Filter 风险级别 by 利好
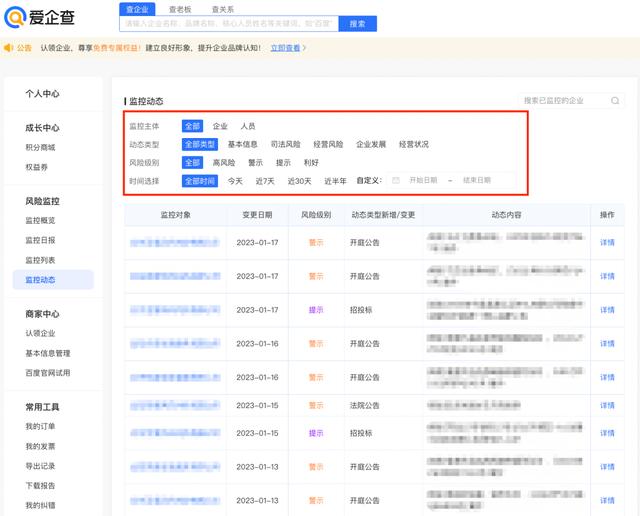This screenshot has height=516, width=640. (311, 162)
